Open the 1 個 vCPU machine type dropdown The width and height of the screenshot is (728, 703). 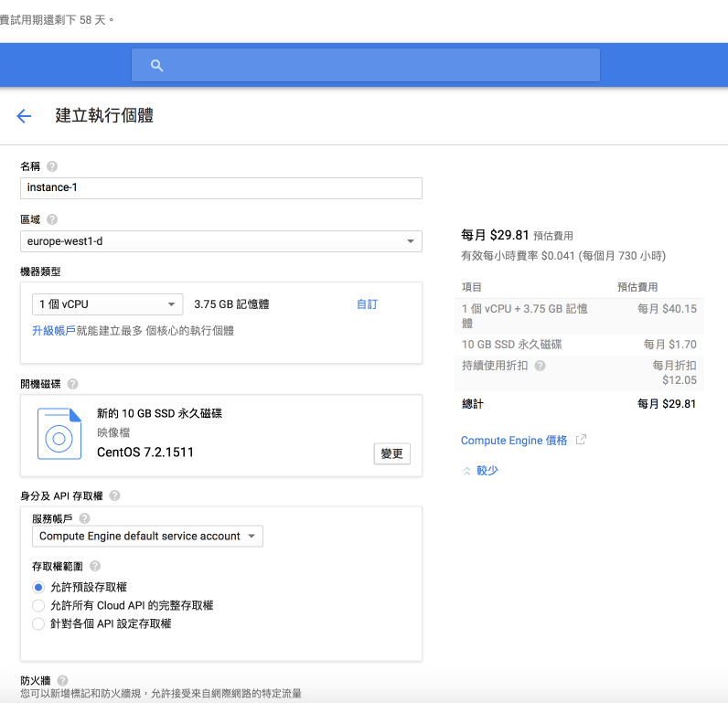pos(107,304)
